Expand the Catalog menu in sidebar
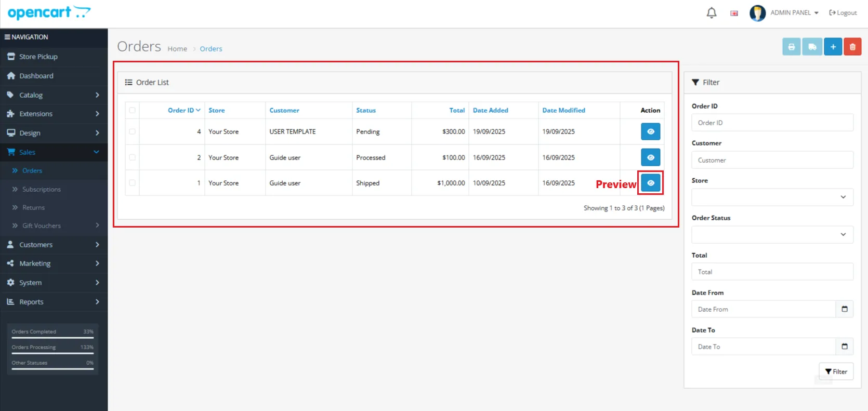 click(54, 95)
